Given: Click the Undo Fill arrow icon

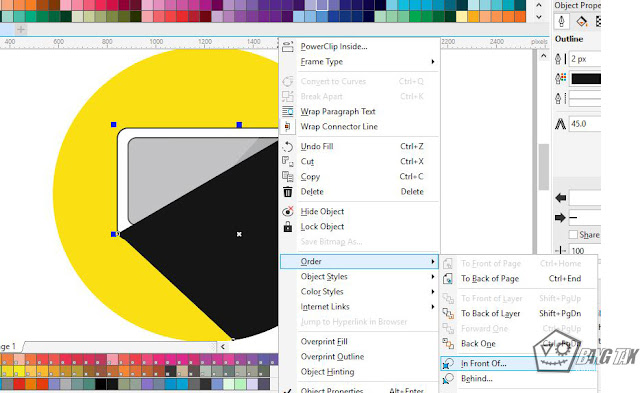Looking at the screenshot, I should click(x=288, y=147).
